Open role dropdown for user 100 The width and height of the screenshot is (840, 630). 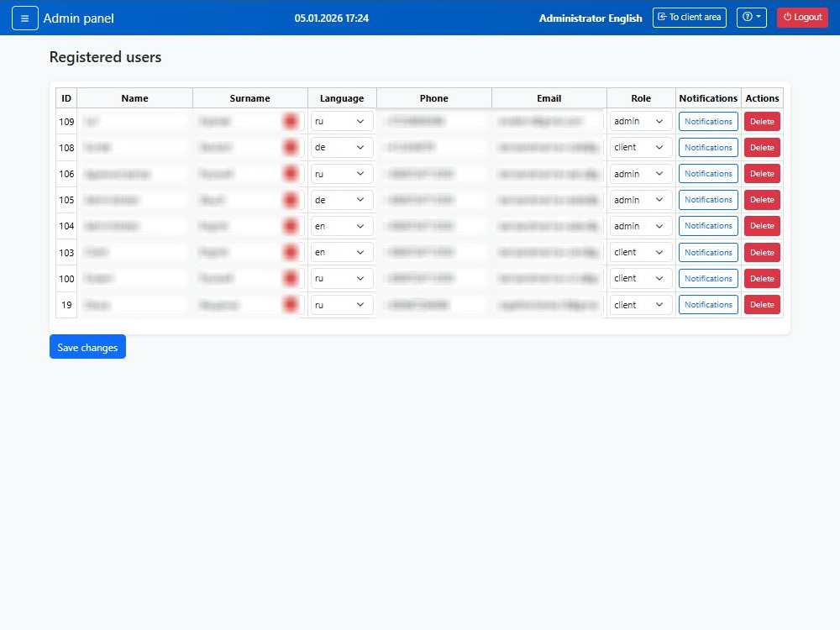coord(641,279)
